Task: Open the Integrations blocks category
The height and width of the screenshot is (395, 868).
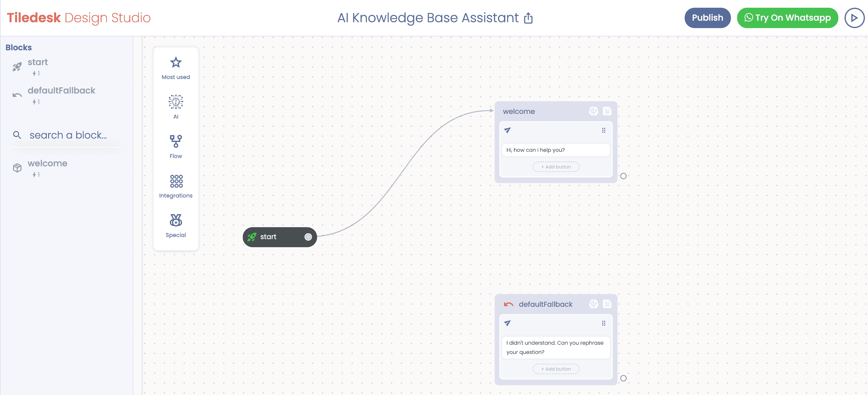Action: (x=176, y=186)
